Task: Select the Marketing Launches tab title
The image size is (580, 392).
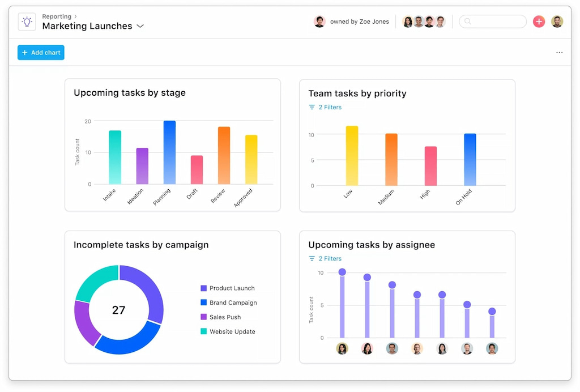Action: [87, 26]
